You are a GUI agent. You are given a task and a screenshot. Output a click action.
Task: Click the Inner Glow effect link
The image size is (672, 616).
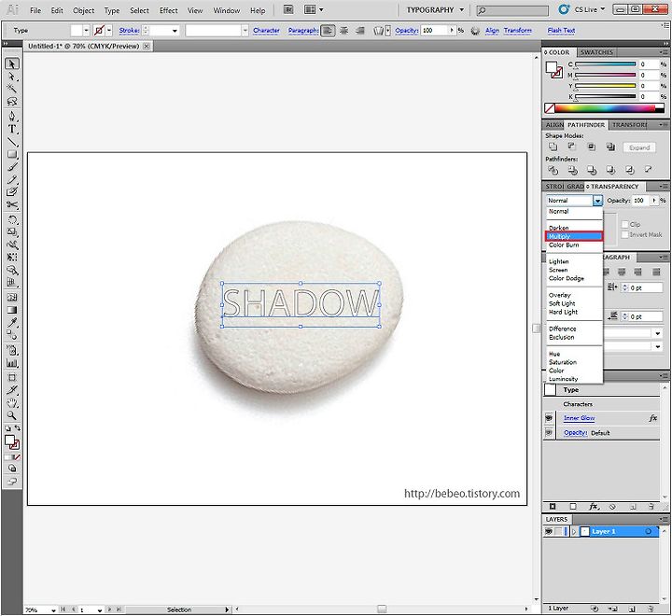pyautogui.click(x=579, y=418)
